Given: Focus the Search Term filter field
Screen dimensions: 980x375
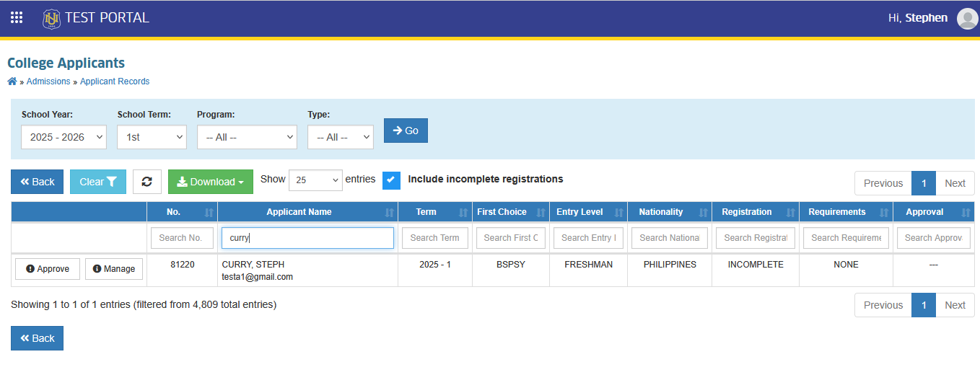Looking at the screenshot, I should 435,238.
